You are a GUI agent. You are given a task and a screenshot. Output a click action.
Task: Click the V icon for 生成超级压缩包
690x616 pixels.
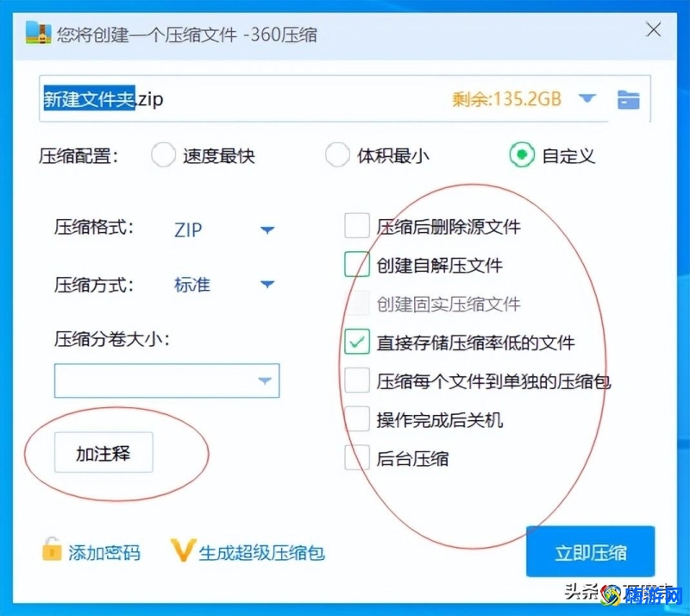click(183, 550)
